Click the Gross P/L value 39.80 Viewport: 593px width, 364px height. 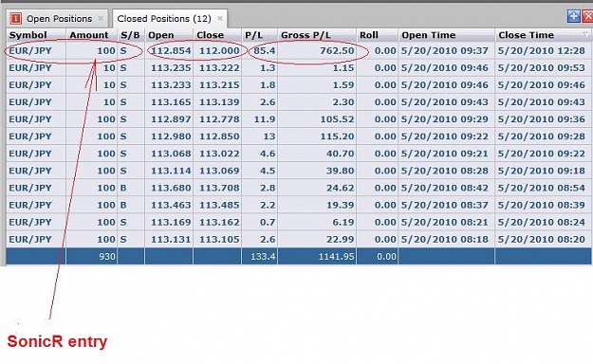[x=340, y=171]
